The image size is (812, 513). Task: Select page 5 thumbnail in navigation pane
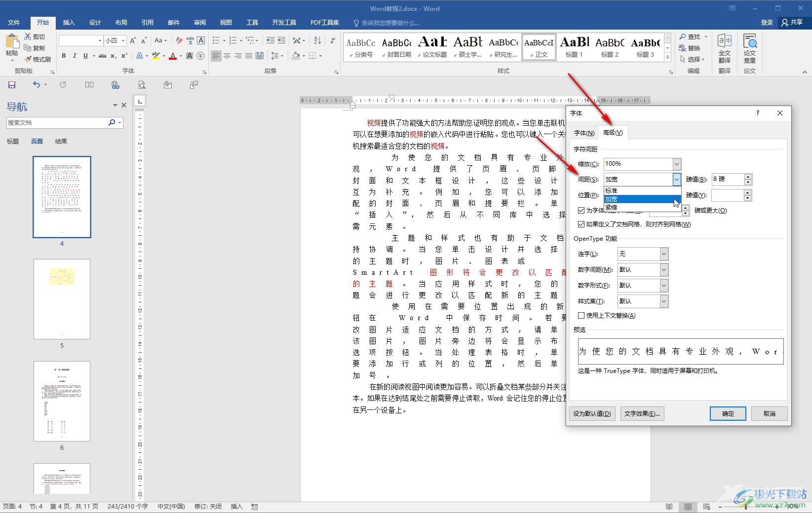[62, 299]
